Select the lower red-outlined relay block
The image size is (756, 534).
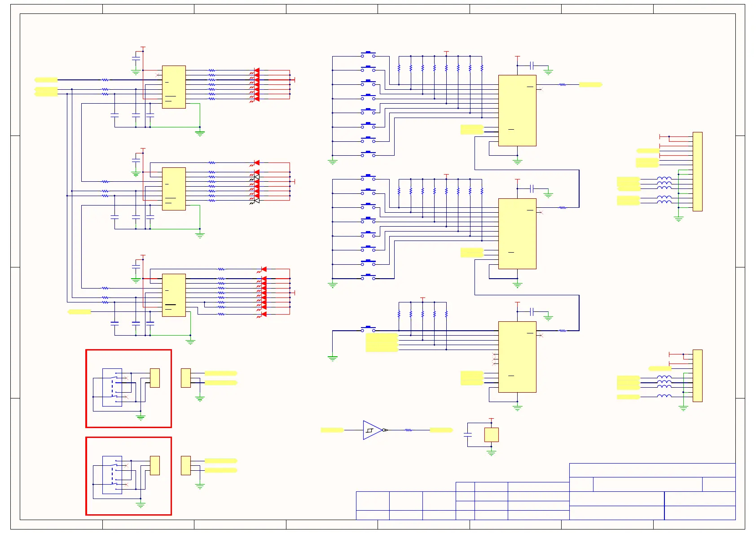click(128, 476)
